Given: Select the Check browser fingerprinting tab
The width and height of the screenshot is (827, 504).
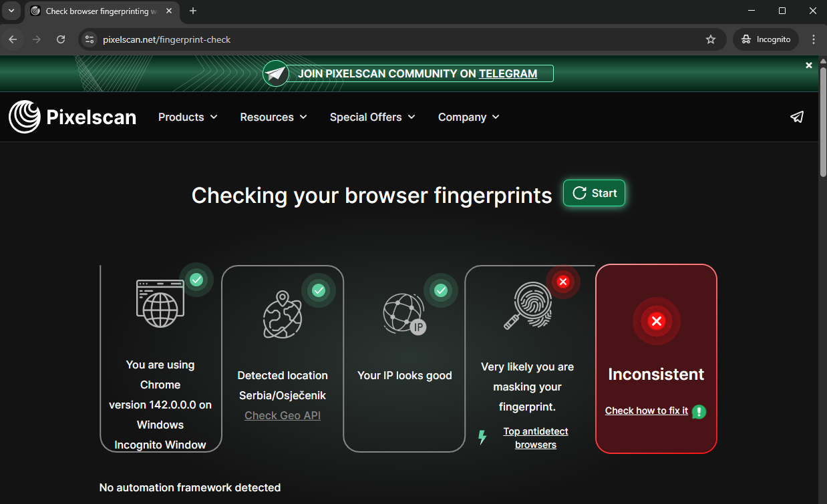Looking at the screenshot, I should [x=100, y=11].
